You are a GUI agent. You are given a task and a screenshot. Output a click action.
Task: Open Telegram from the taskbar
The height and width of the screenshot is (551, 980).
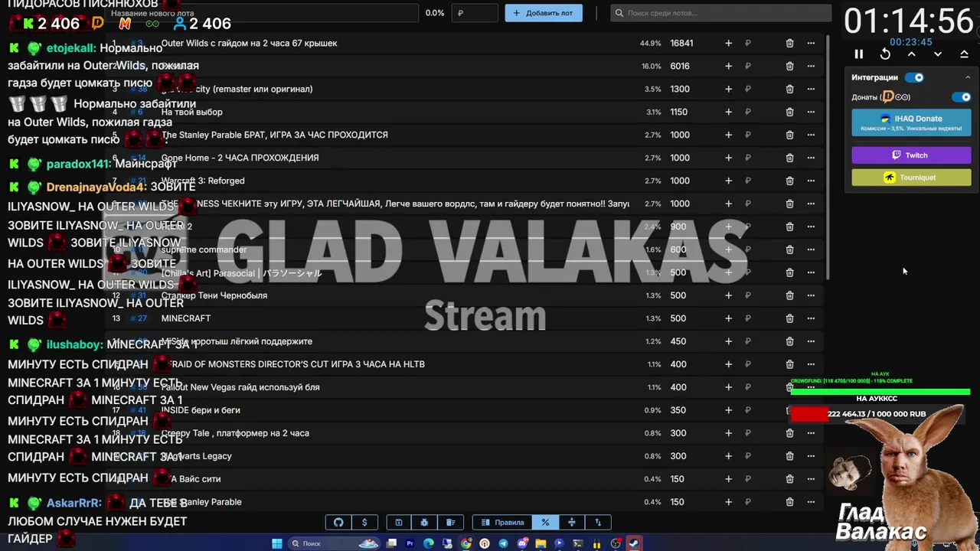pos(503,543)
